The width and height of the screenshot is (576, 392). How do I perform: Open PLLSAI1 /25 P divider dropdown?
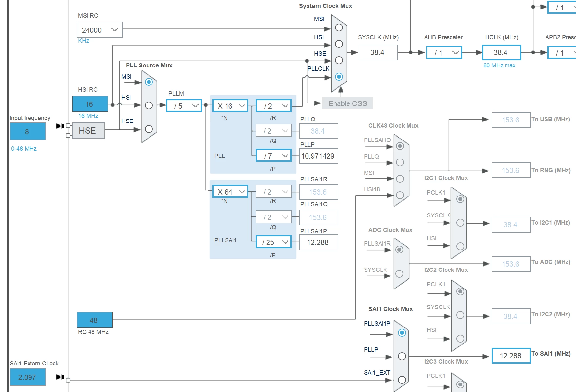pyautogui.click(x=274, y=242)
